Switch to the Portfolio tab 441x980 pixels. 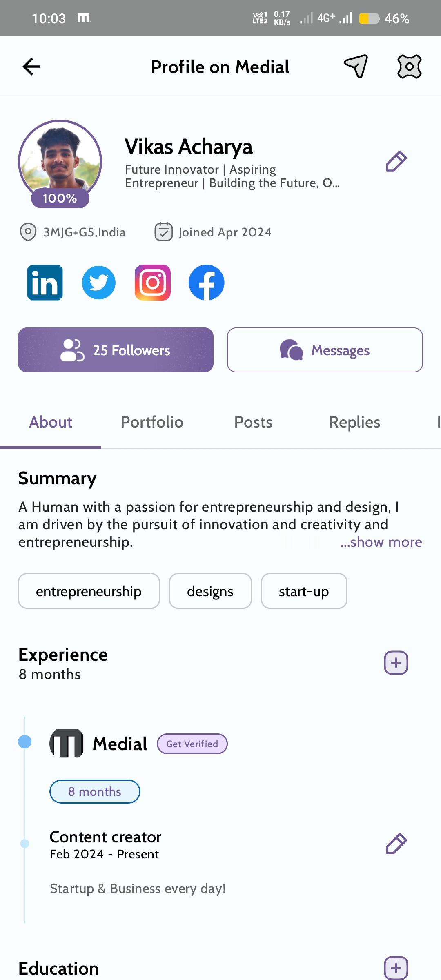pos(152,422)
